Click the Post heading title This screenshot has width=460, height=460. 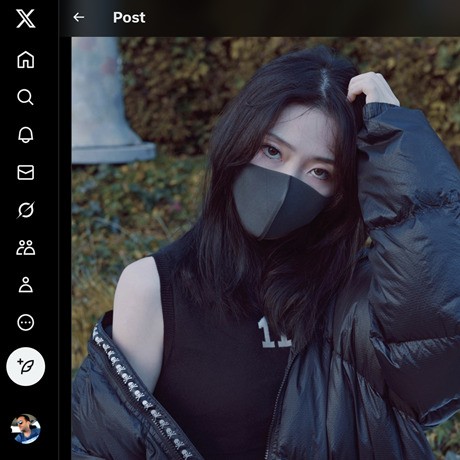coord(129,18)
